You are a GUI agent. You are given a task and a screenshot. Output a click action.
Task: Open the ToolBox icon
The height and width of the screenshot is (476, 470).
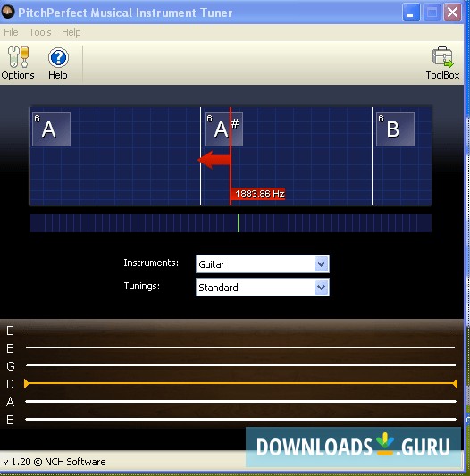[x=442, y=57]
